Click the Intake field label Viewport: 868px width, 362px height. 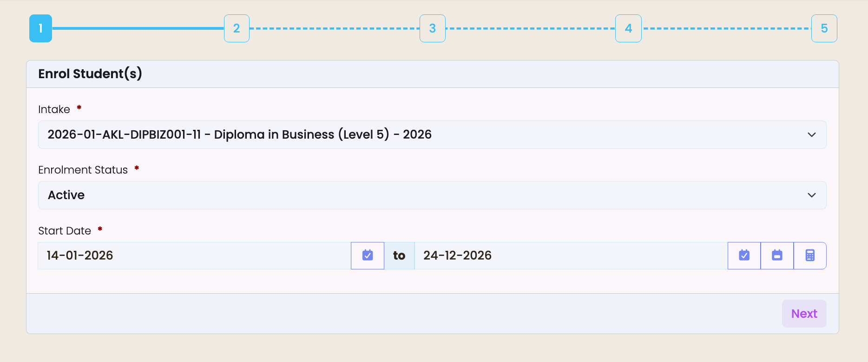(54, 109)
